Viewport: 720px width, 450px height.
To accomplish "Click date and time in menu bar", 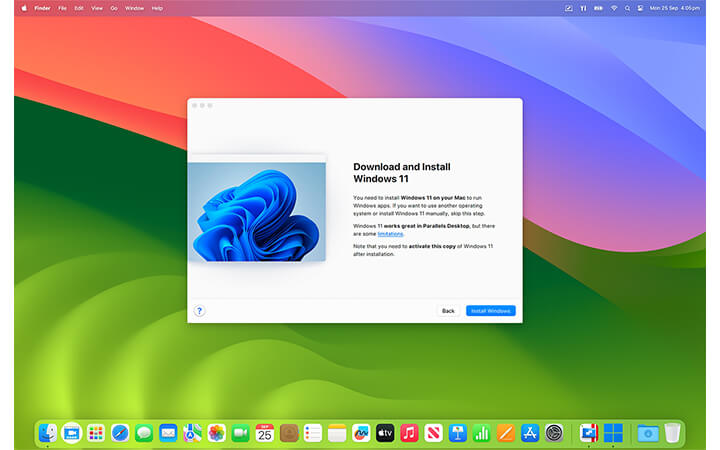I will pyautogui.click(x=675, y=8).
